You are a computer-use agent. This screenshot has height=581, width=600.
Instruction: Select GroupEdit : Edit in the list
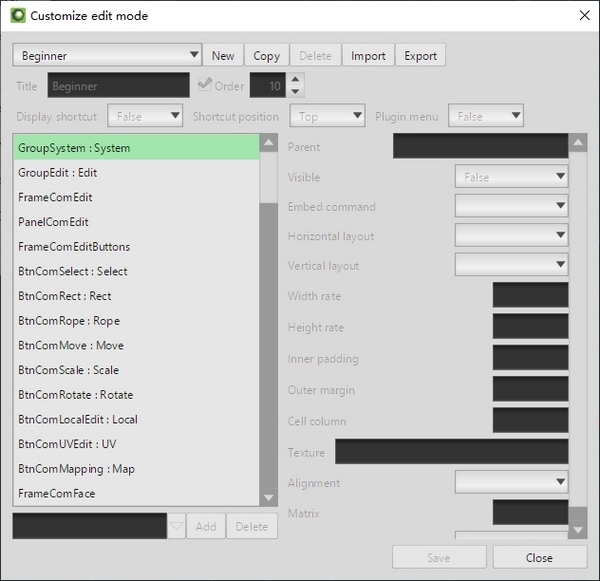[x=137, y=173]
